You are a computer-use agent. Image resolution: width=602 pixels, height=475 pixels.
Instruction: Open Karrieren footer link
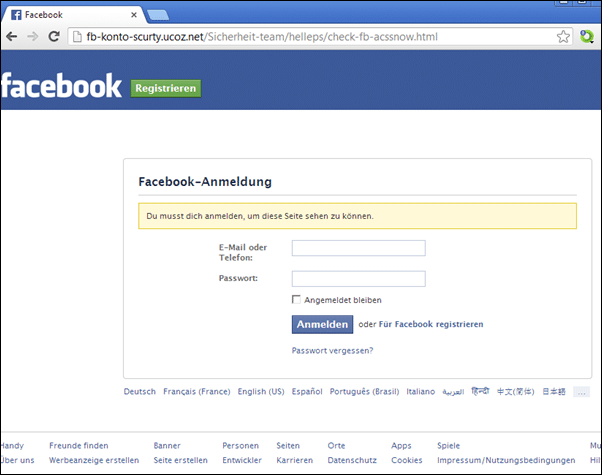pyautogui.click(x=295, y=460)
